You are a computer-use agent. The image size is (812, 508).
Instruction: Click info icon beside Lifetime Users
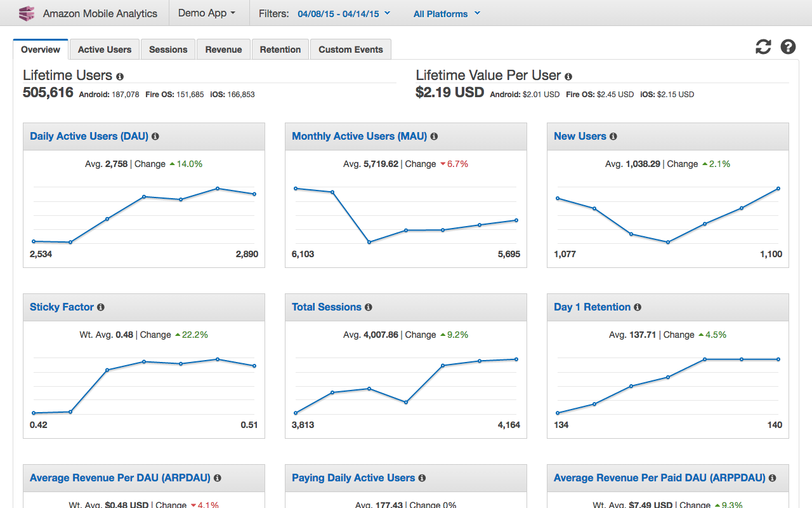(120, 76)
